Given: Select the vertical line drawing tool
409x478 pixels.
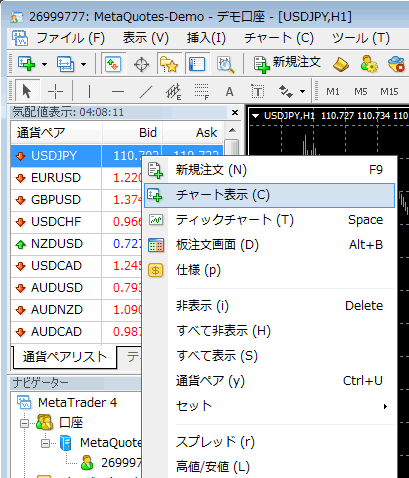Looking at the screenshot, I should pyautogui.click(x=89, y=91).
